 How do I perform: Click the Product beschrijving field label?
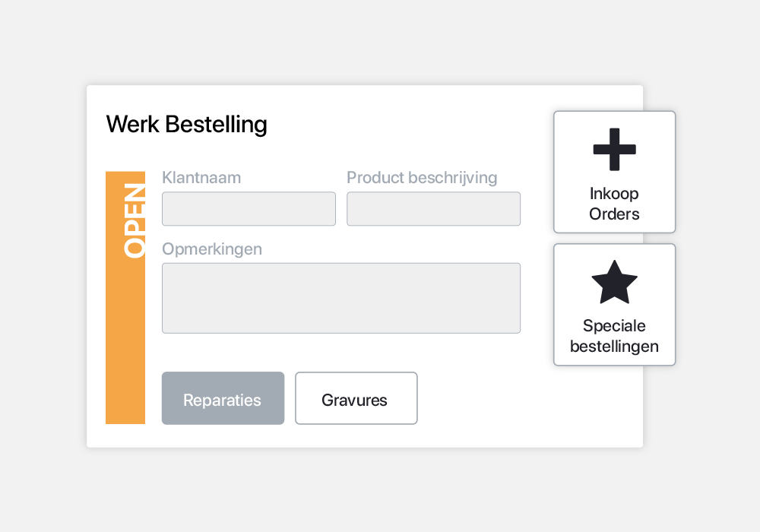pos(422,178)
